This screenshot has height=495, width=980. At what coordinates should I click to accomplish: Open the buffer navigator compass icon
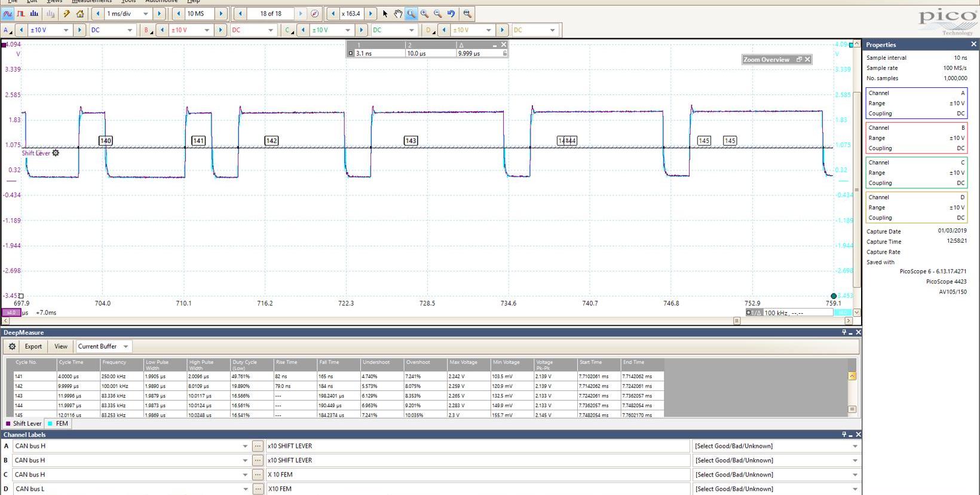315,13
